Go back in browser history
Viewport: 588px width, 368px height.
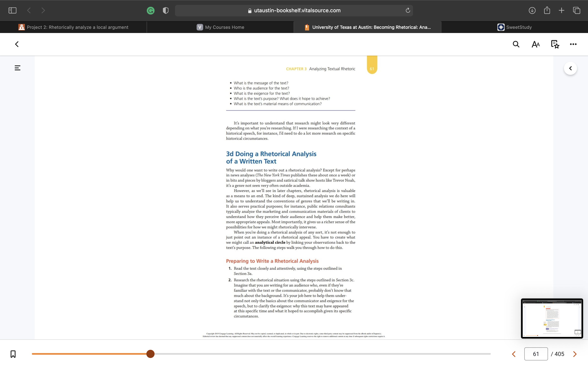(29, 10)
